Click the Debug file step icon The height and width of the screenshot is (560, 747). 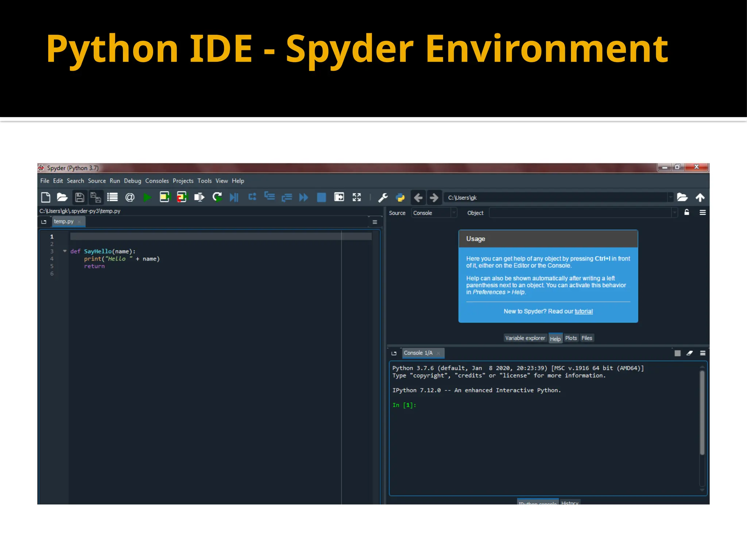click(234, 198)
